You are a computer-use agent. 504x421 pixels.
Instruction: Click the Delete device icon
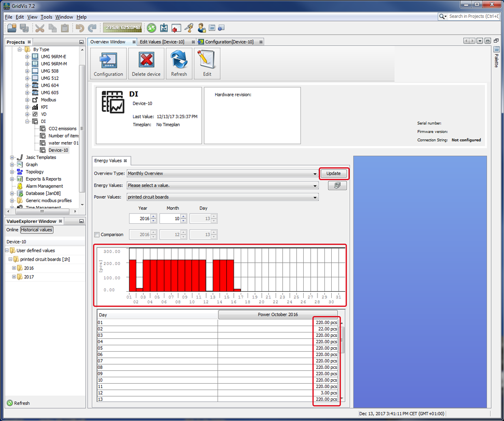click(x=146, y=60)
